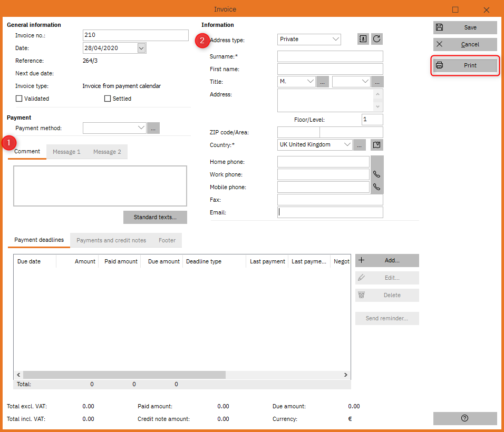Click ellipsis button after second Title dropdown
The height and width of the screenshot is (432, 504).
(x=377, y=82)
